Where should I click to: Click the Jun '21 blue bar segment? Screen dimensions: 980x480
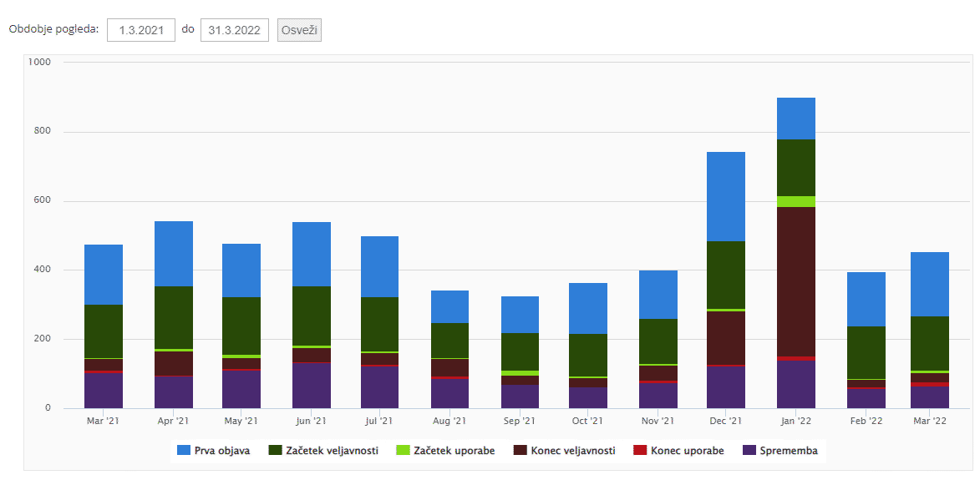point(311,254)
